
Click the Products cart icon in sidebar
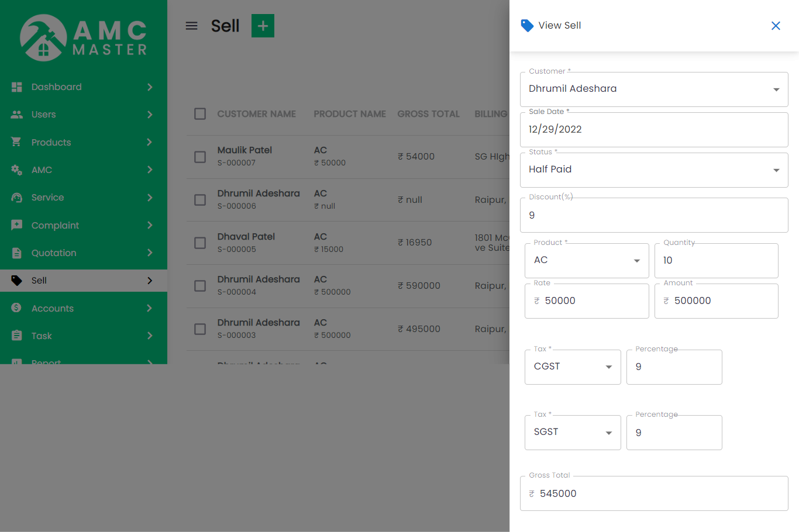tap(17, 142)
